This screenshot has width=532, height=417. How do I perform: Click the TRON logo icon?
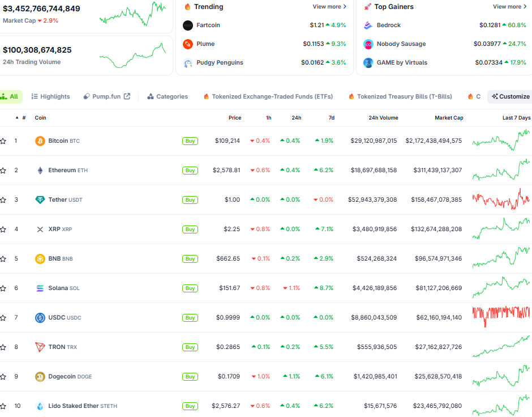40,347
